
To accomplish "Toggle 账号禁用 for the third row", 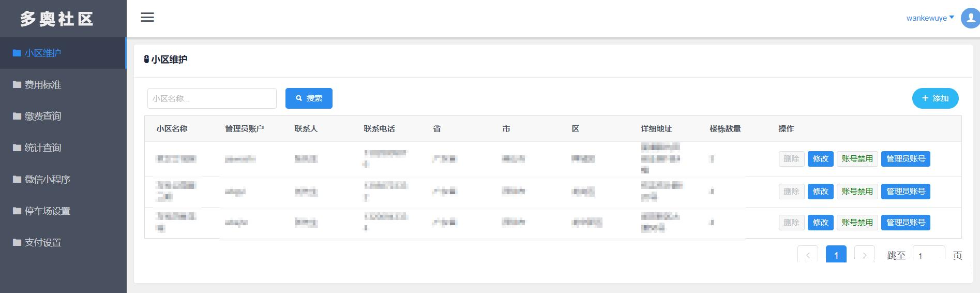I will (x=857, y=223).
